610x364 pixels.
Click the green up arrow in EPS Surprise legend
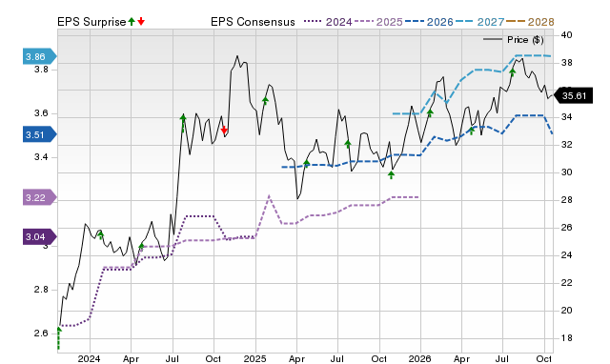point(132,21)
